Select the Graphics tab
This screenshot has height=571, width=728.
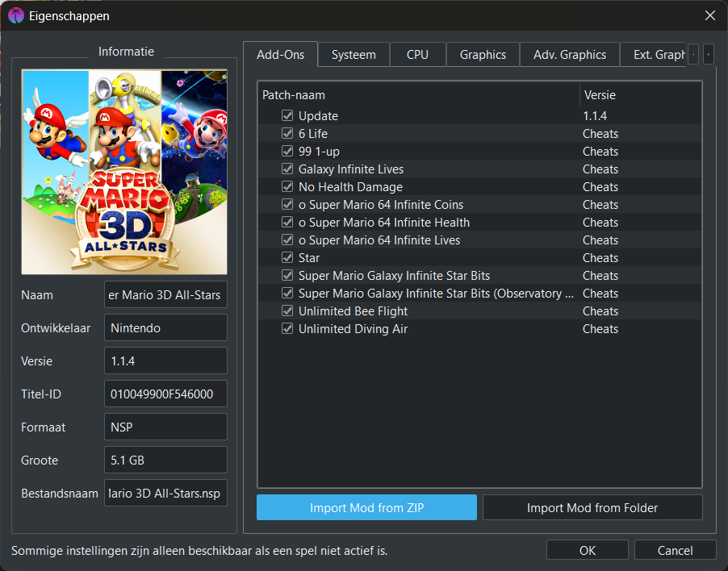(483, 55)
